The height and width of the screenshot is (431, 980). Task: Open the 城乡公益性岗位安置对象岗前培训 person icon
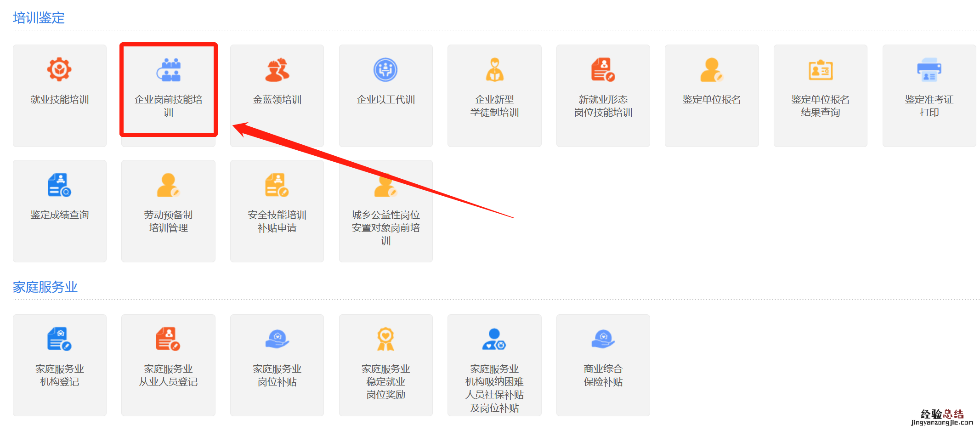pos(385,185)
